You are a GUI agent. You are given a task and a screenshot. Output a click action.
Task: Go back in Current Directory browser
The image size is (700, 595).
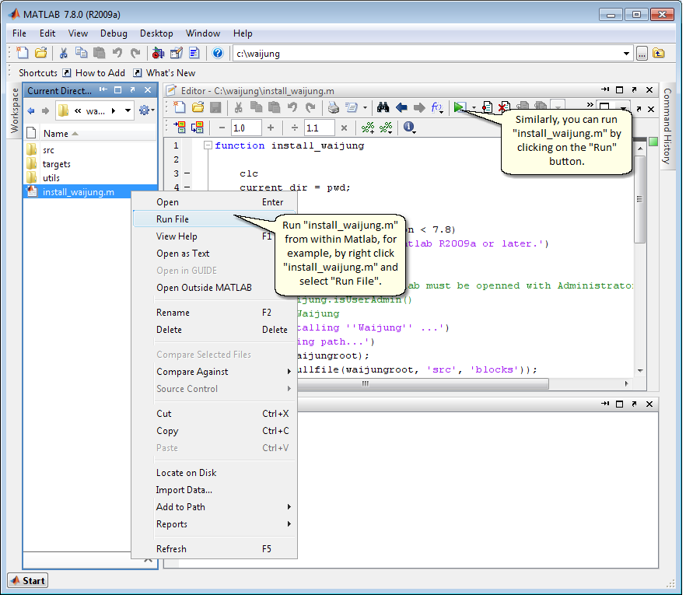[x=31, y=110]
